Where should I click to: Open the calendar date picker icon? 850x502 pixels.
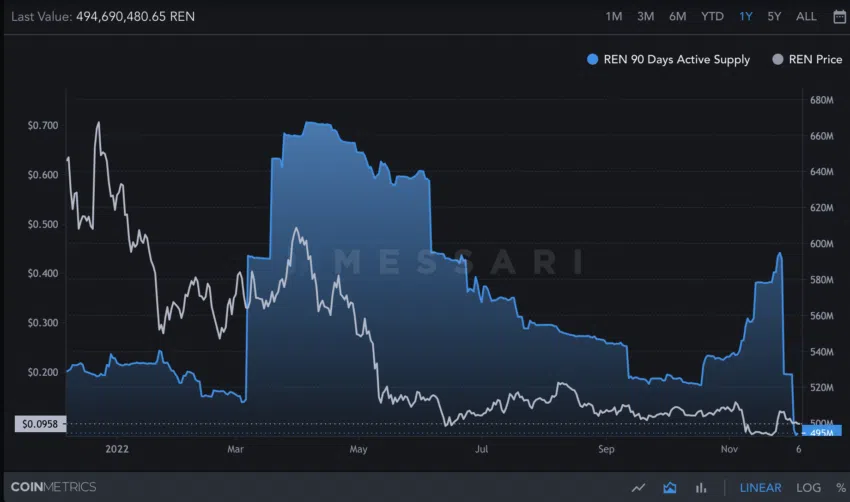click(839, 17)
